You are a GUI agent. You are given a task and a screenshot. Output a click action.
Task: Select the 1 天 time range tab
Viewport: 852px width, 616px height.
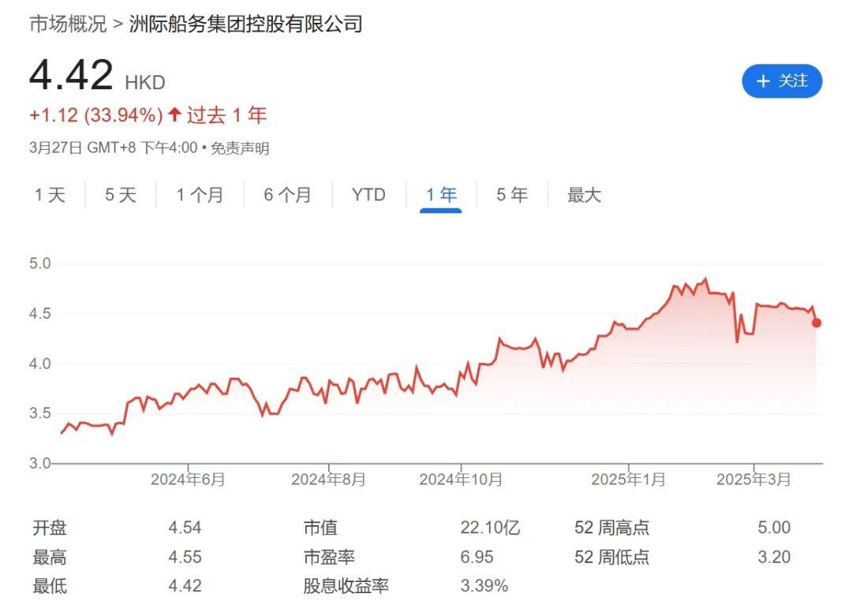[50, 195]
